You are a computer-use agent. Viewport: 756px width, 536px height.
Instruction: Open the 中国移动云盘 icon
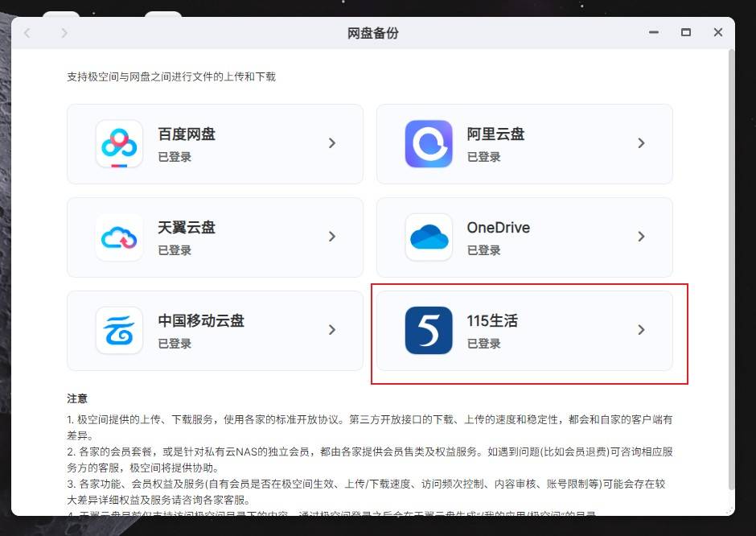coord(119,331)
